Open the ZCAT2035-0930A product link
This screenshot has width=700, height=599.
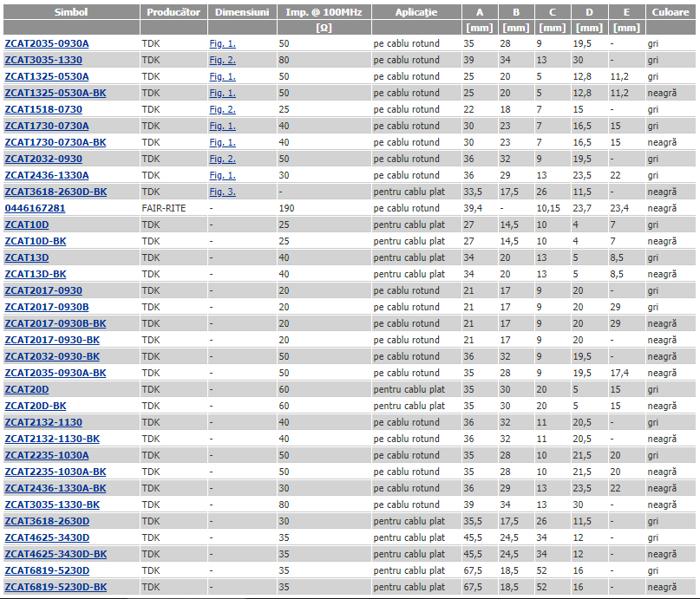46,43
